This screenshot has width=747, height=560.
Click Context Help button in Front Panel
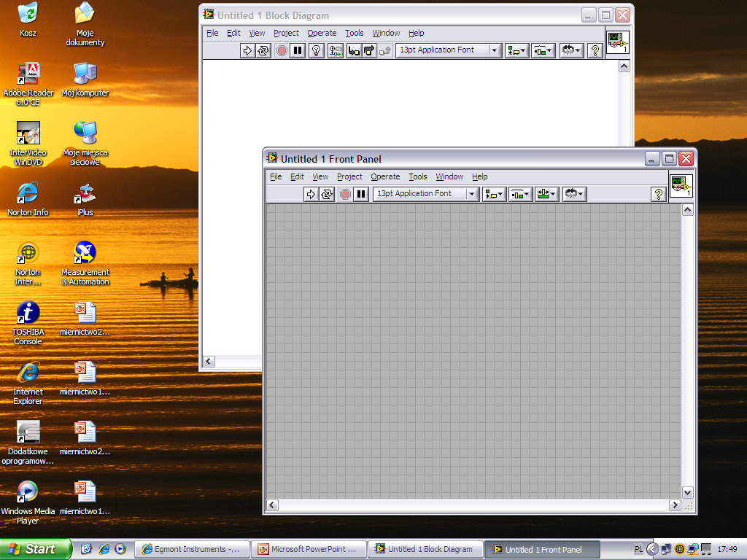click(659, 194)
